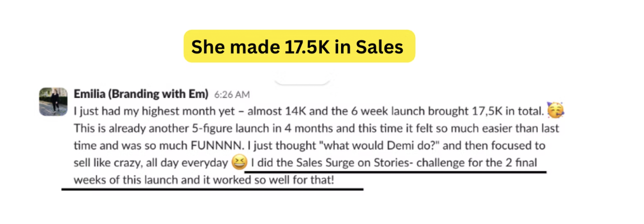The height and width of the screenshot is (224, 644).
Task: Click "sell like crazy, all day everyday"
Action: click(x=151, y=163)
